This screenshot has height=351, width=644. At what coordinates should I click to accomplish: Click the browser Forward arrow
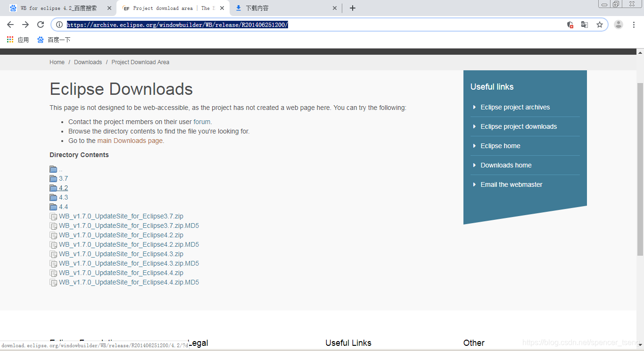[25, 25]
